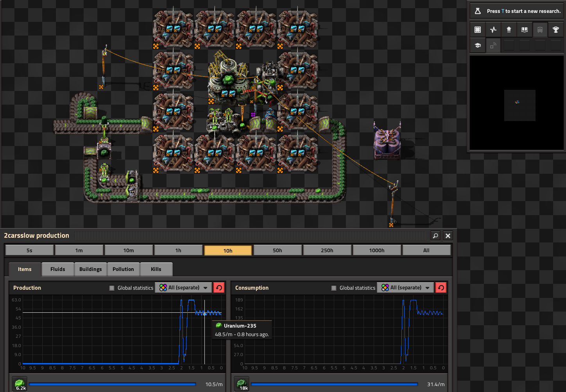Reset the Consumption graph with red button
Image resolution: width=566 pixels, height=392 pixels.
click(x=441, y=288)
